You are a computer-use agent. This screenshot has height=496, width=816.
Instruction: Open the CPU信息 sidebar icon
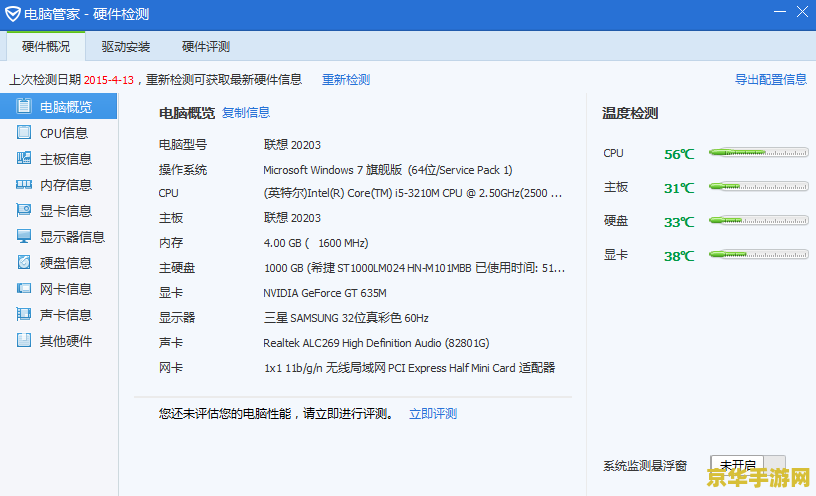tap(23, 132)
